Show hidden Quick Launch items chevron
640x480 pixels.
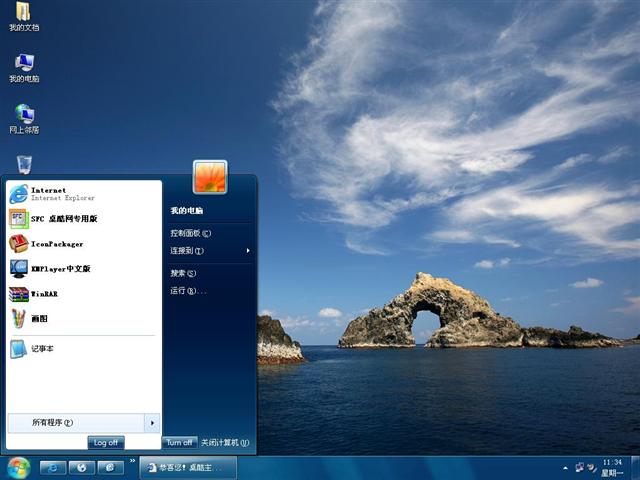pyautogui.click(x=133, y=461)
